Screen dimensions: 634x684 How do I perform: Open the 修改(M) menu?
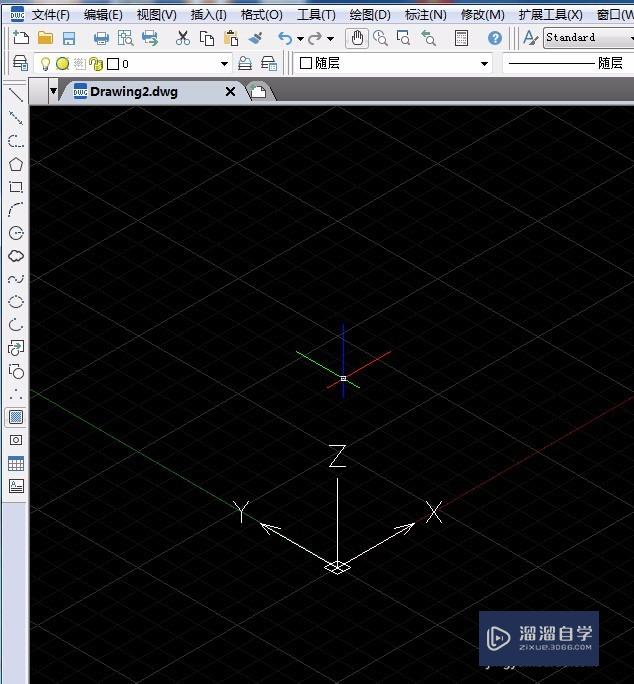point(482,15)
